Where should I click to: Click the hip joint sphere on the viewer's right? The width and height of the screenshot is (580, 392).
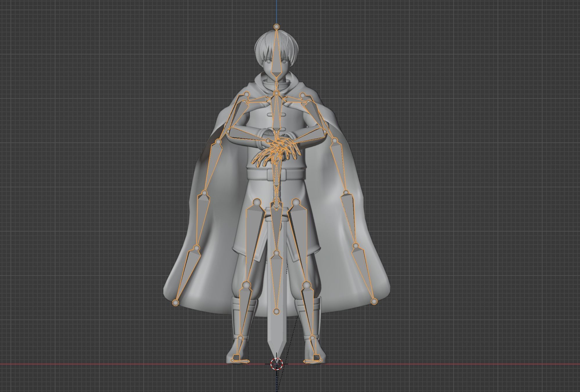296,202
